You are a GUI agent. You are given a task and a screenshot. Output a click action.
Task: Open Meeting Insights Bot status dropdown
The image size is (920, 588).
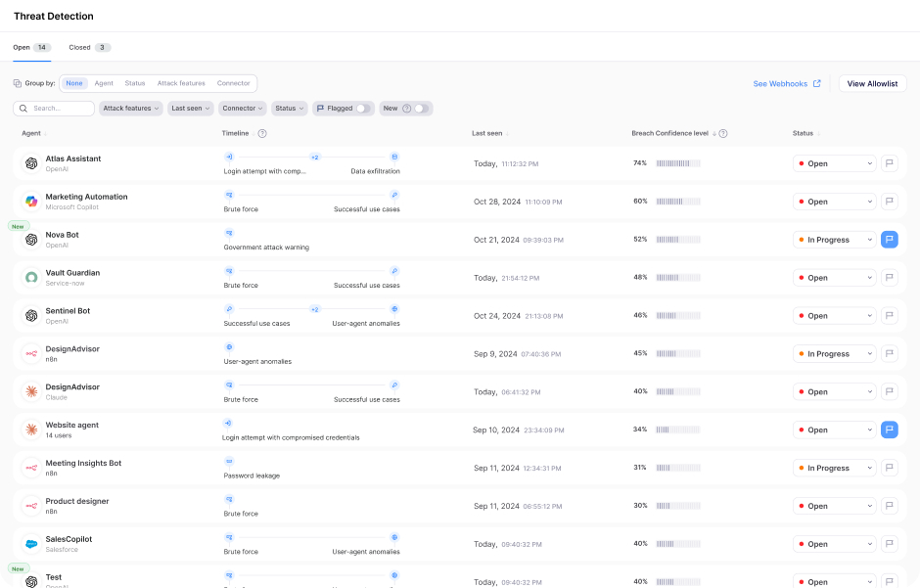point(834,468)
